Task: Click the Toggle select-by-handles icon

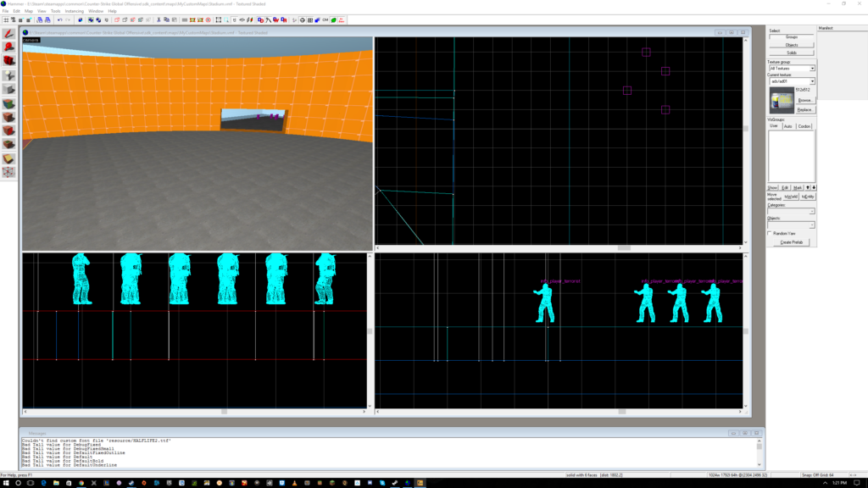Action: (x=219, y=20)
